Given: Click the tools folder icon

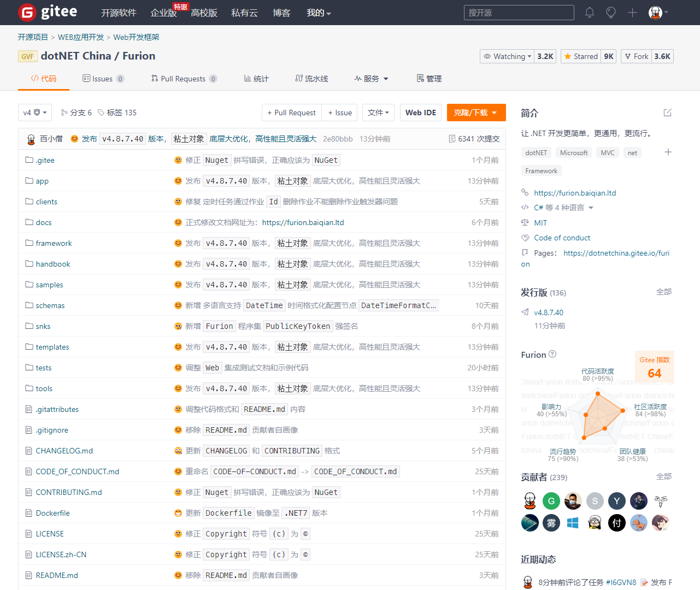Looking at the screenshot, I should 29,388.
